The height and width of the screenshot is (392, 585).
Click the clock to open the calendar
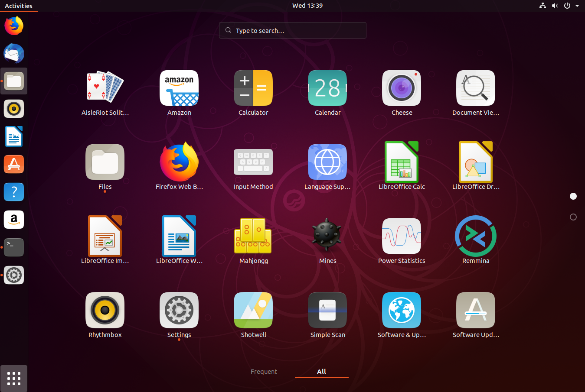[x=307, y=6]
